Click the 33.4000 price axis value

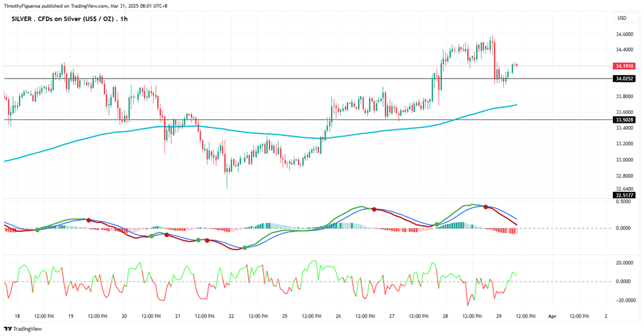tap(624, 129)
